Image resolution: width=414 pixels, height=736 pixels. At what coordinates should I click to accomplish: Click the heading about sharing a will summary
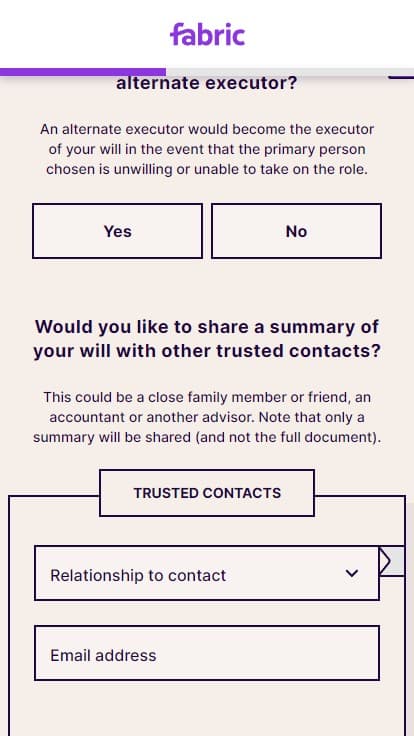click(207, 338)
